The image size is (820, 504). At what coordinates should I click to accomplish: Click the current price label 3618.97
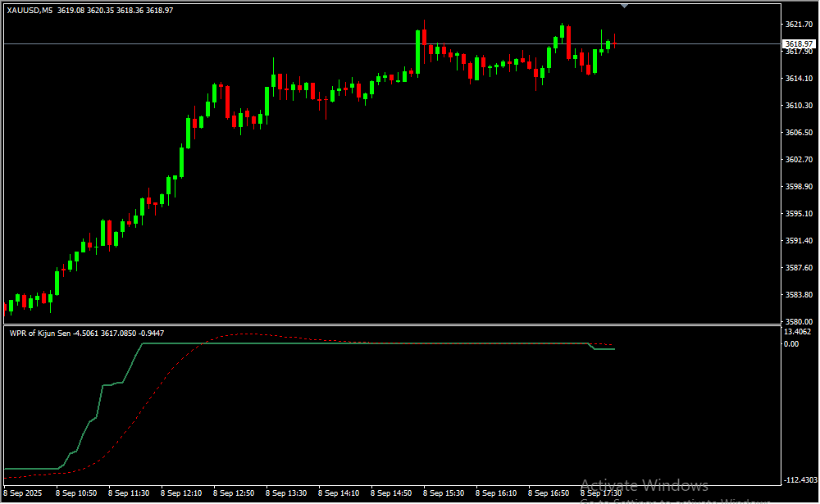tap(798, 44)
